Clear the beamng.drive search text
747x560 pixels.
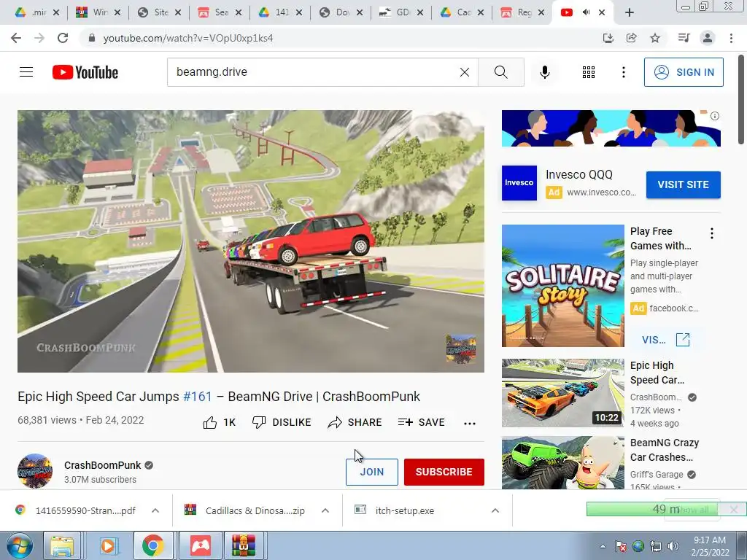click(465, 72)
